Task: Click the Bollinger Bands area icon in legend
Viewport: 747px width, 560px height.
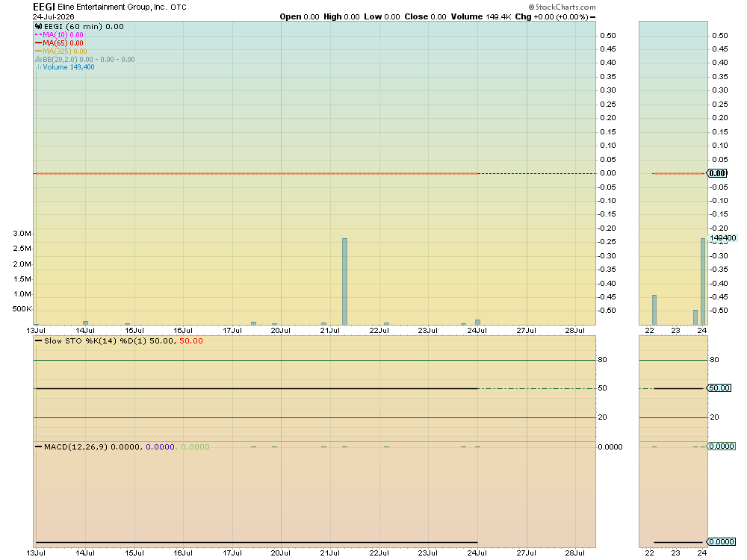Action: click(39, 60)
